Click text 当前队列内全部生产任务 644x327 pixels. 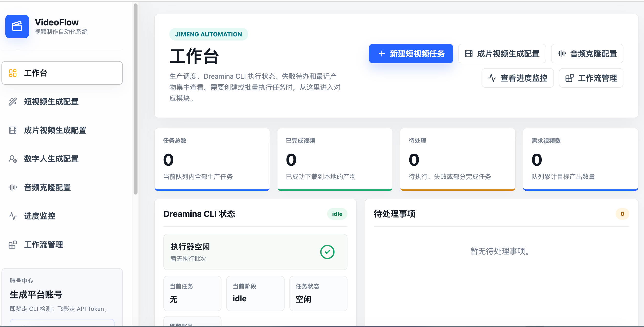tap(198, 177)
